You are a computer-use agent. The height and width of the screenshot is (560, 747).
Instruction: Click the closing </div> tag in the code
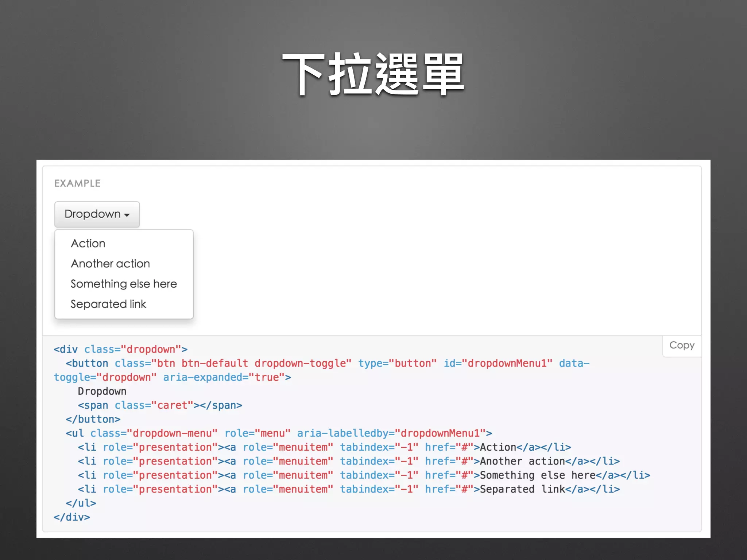point(72,517)
